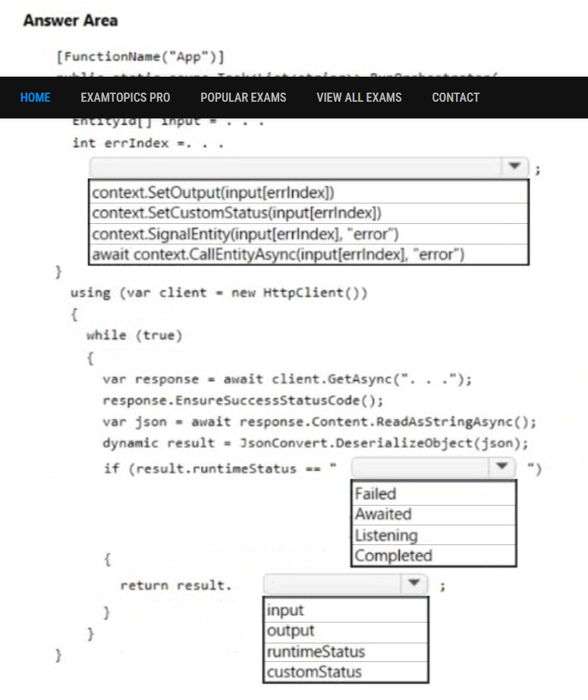Select context.SetOutput(input[errIndex]) option
588x700 pixels.
(309, 192)
